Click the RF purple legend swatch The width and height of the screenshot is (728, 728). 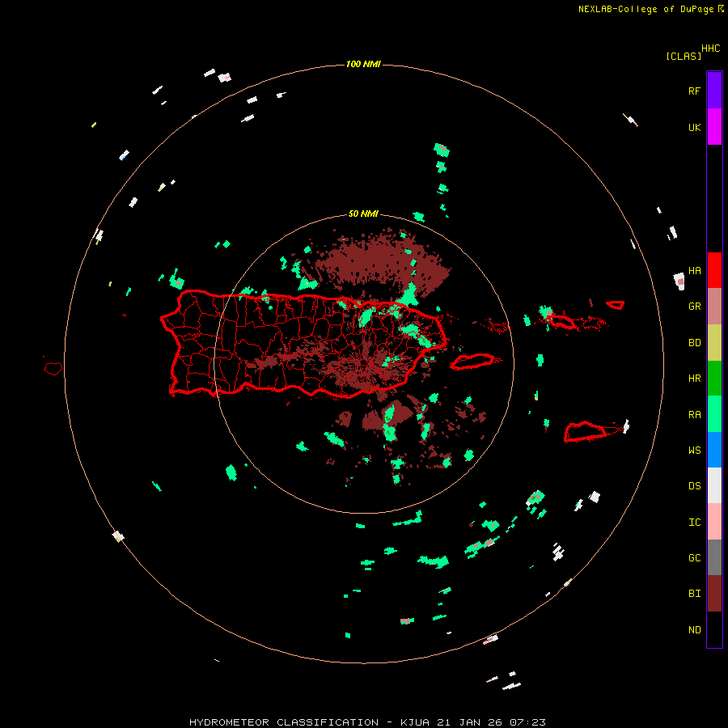click(x=714, y=90)
